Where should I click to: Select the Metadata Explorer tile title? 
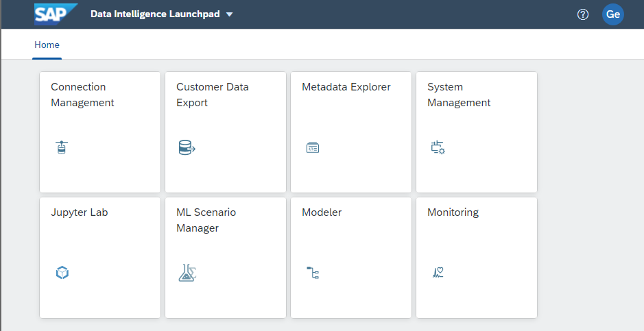(346, 87)
